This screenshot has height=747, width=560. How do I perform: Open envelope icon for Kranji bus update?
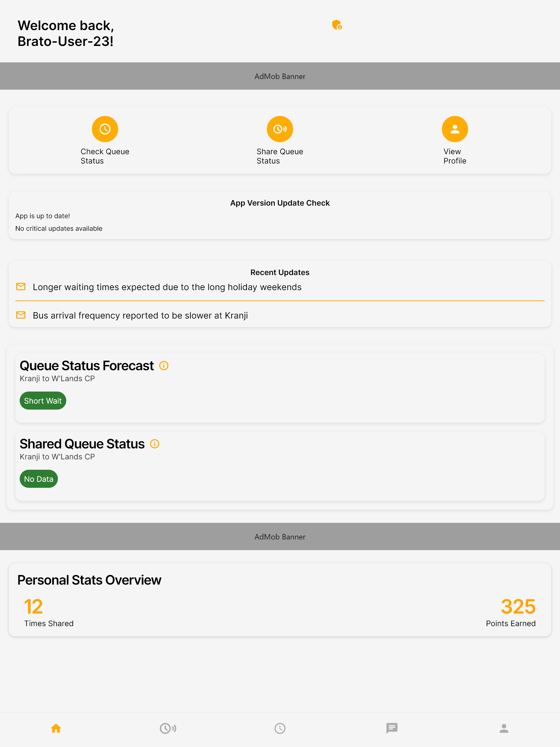[21, 315]
